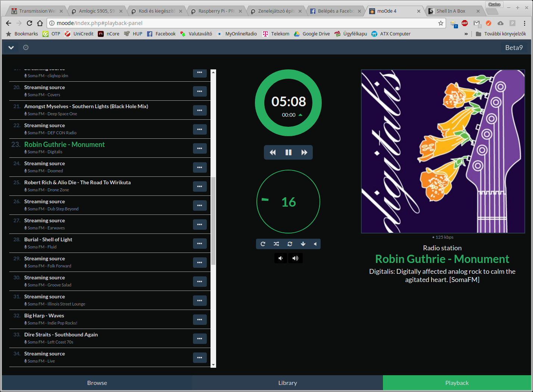Toggle shuffle (random) playback icon
The height and width of the screenshot is (392, 533).
click(x=276, y=244)
